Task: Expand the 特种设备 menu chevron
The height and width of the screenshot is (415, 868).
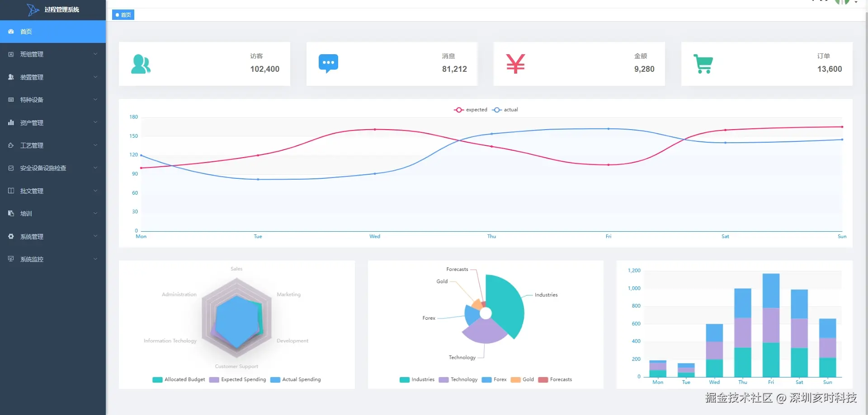Action: pos(95,100)
